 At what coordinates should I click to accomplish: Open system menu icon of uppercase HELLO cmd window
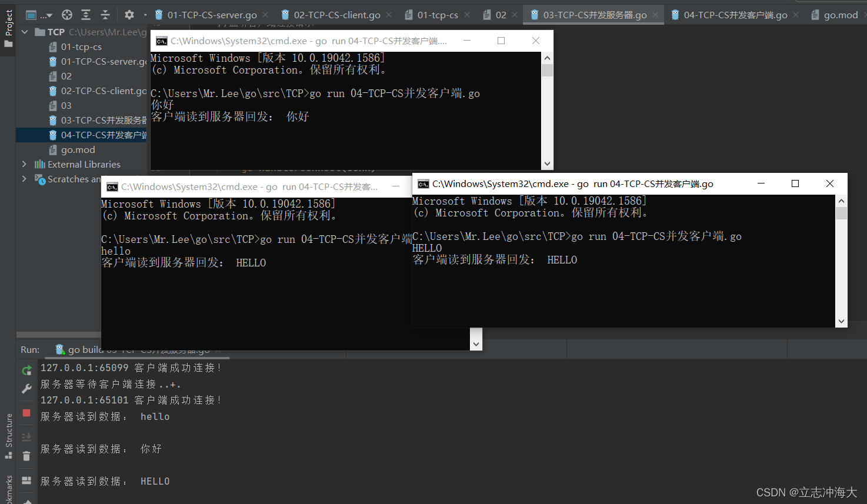click(x=423, y=183)
